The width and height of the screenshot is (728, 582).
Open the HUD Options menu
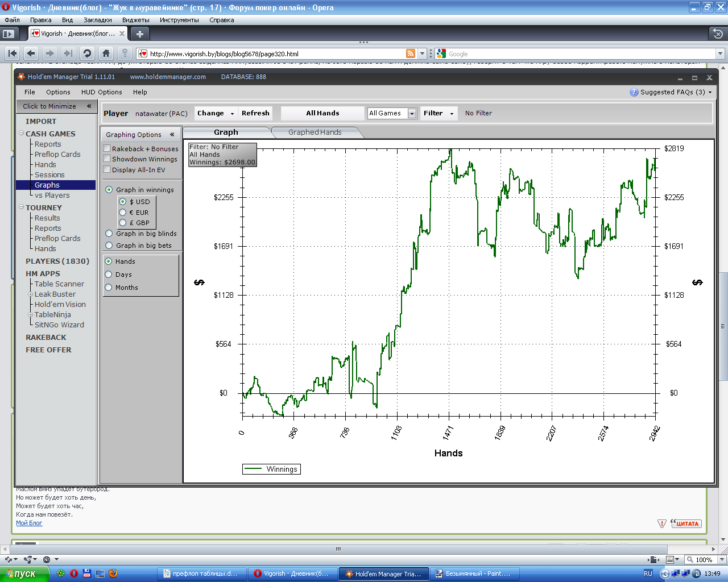tap(101, 92)
